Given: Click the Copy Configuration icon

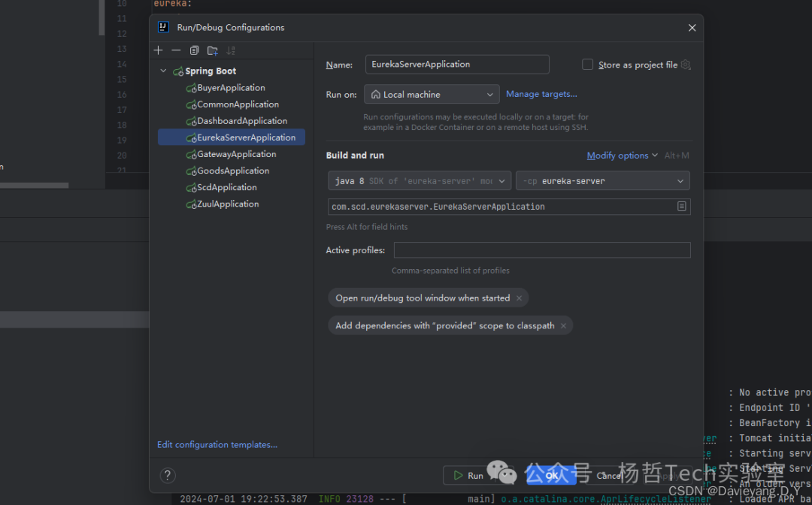Looking at the screenshot, I should click(x=194, y=50).
